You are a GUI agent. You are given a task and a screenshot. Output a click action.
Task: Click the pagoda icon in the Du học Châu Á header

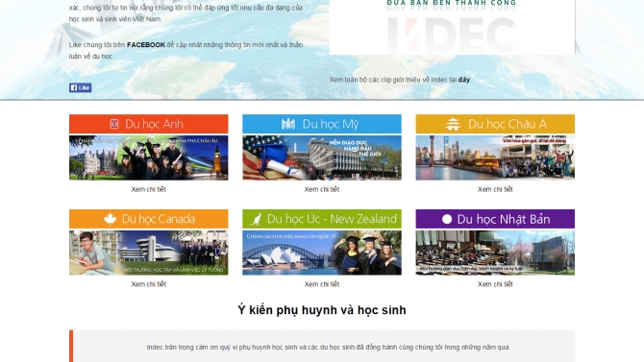point(453,124)
